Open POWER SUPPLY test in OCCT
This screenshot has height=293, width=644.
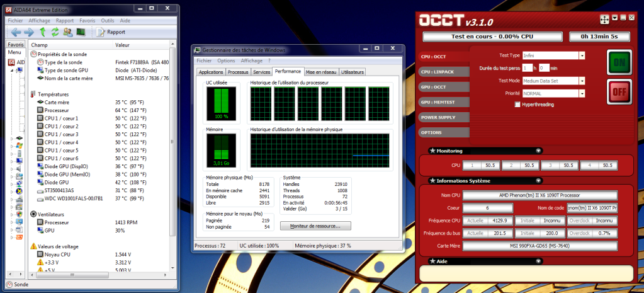click(x=444, y=118)
